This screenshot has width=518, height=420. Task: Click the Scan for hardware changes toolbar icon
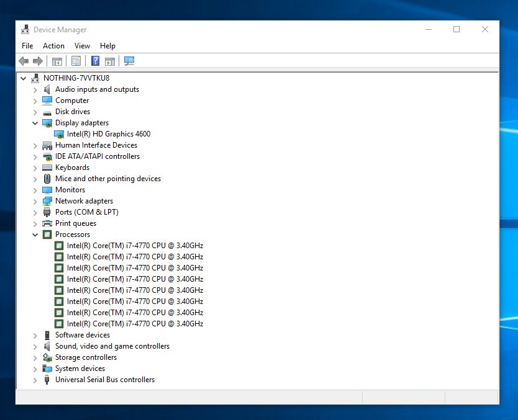point(129,60)
